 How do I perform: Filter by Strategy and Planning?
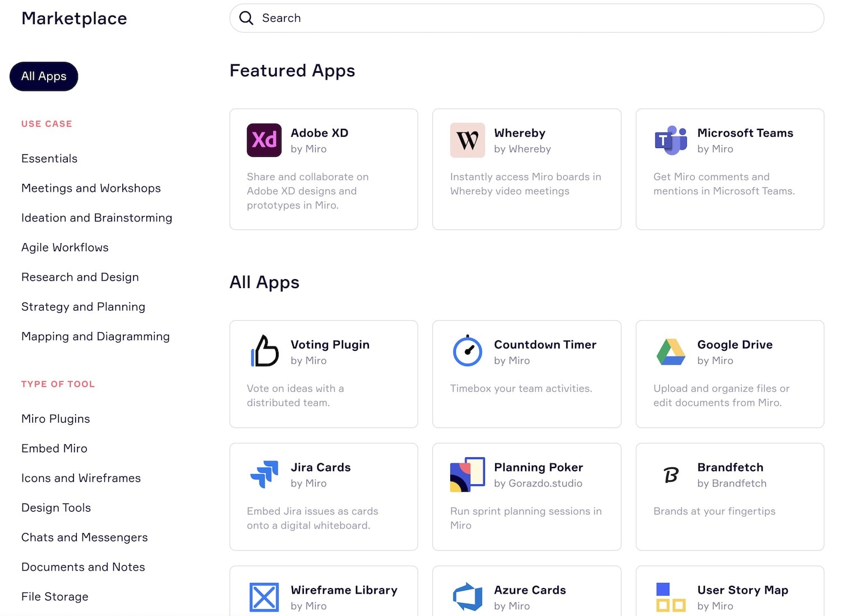83,307
